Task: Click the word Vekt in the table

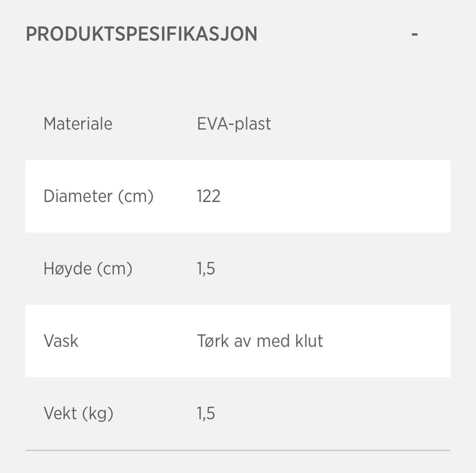Action: (61, 413)
